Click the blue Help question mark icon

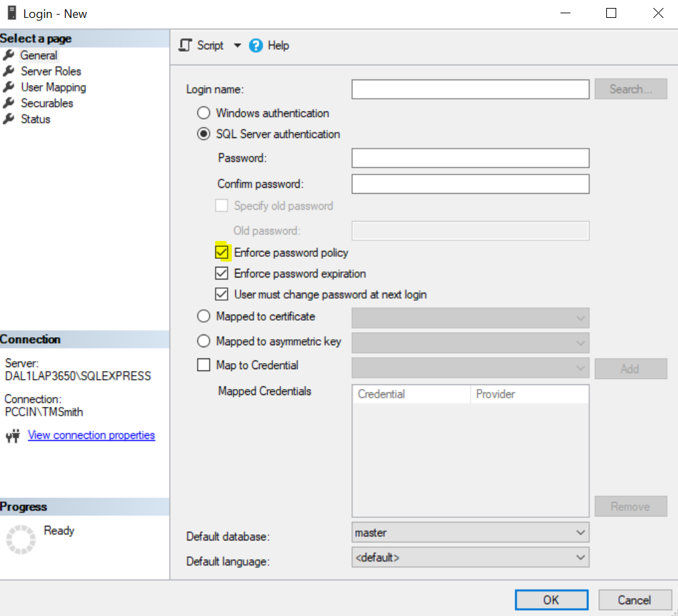coord(256,46)
